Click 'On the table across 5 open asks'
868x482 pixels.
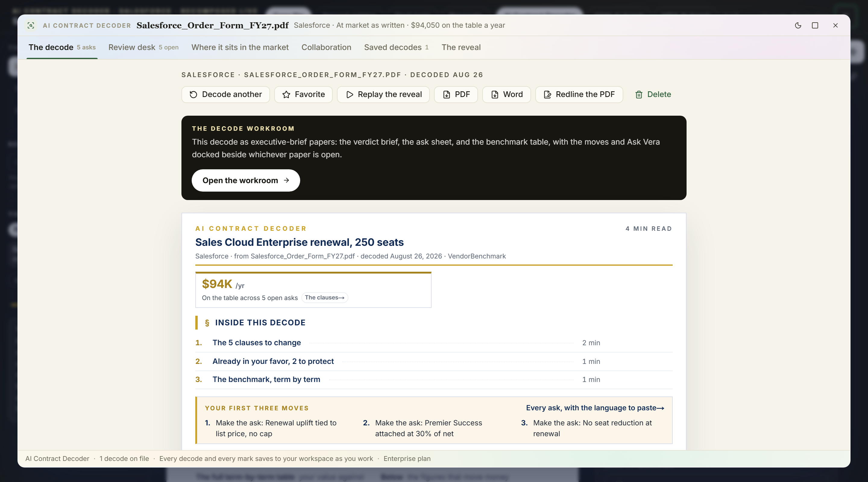coord(250,298)
